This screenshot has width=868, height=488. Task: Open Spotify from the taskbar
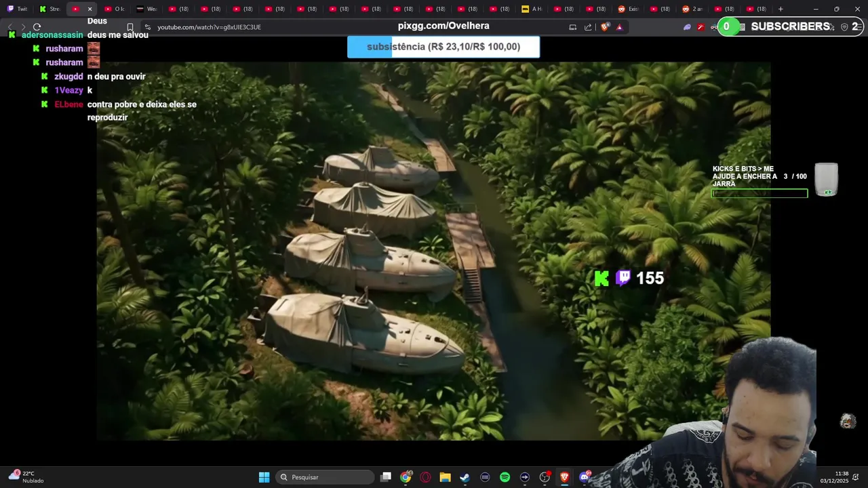pos(505,477)
